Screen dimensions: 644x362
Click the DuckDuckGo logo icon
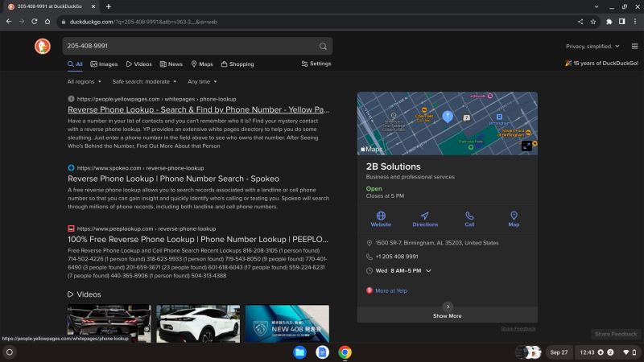[44, 46]
